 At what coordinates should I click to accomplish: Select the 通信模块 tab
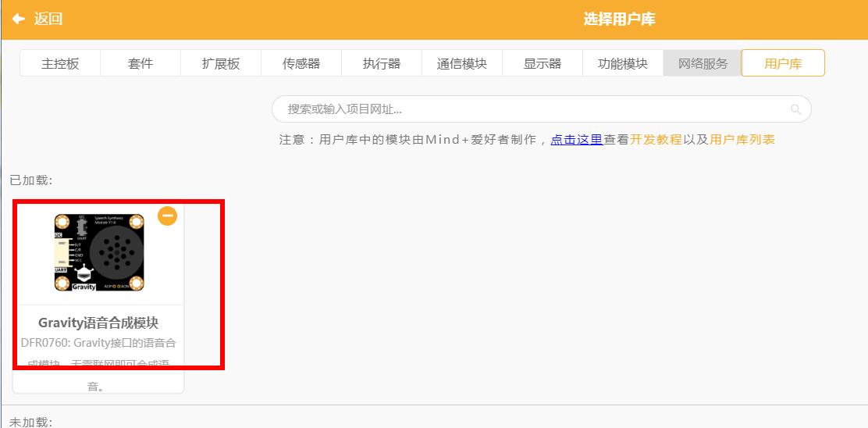click(x=461, y=63)
